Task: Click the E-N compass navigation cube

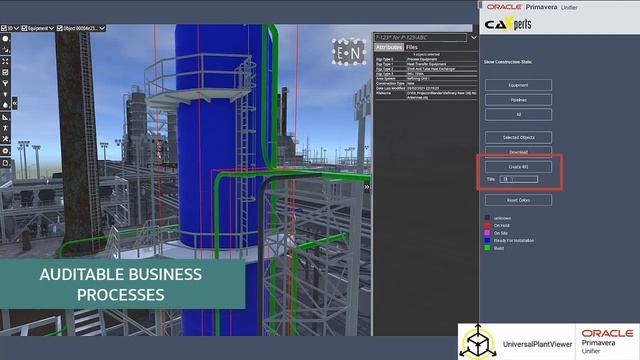Action: pyautogui.click(x=349, y=52)
